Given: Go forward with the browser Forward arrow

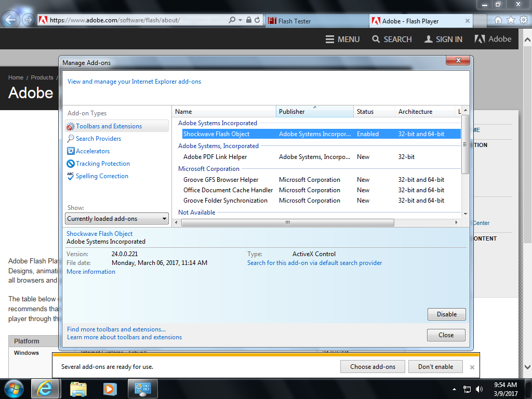Looking at the screenshot, I should pyautogui.click(x=29, y=20).
